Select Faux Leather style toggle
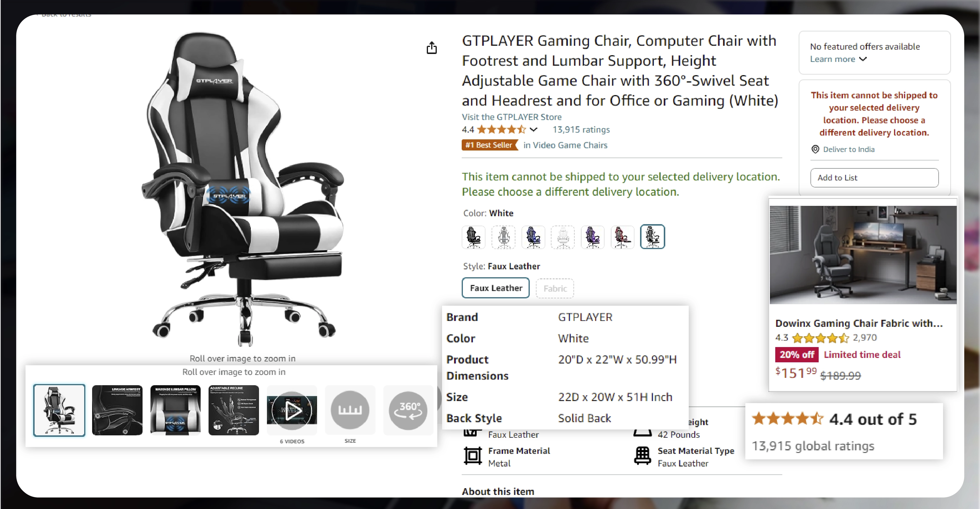This screenshot has height=509, width=980. coord(495,288)
